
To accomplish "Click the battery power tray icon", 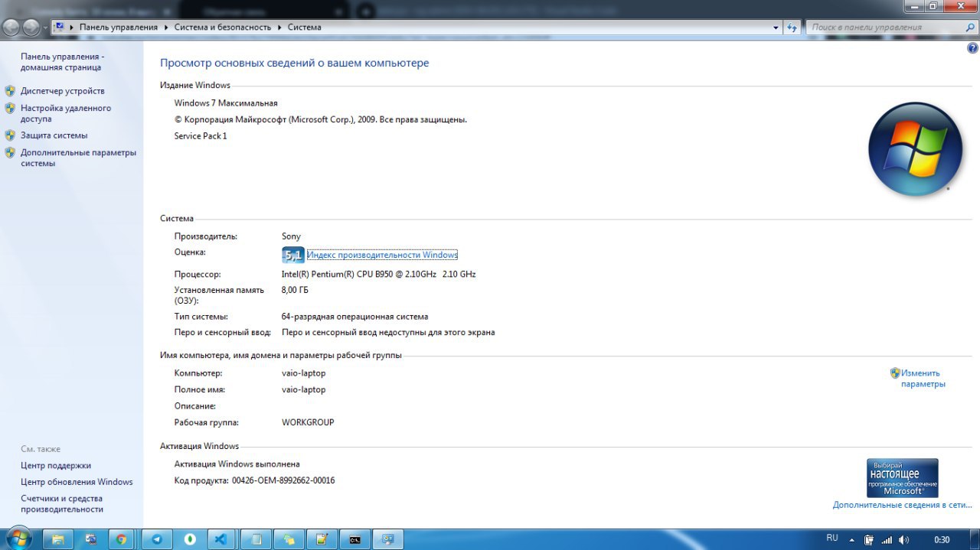I will [869, 539].
